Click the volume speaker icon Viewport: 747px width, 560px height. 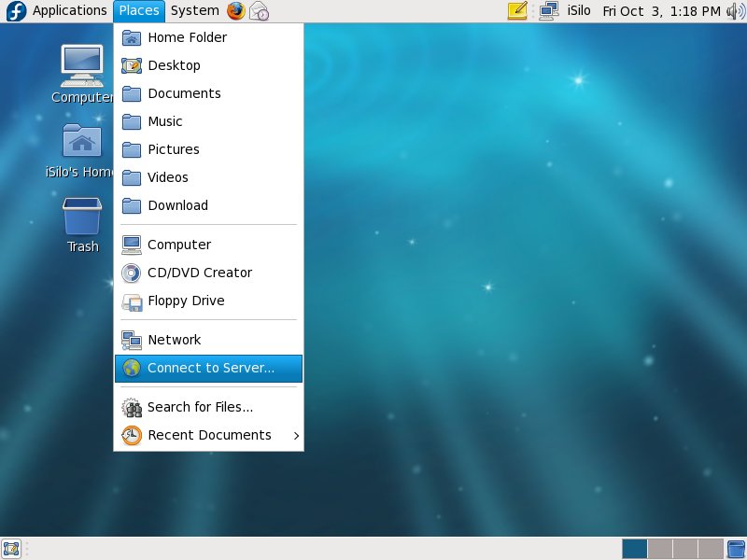click(x=735, y=11)
